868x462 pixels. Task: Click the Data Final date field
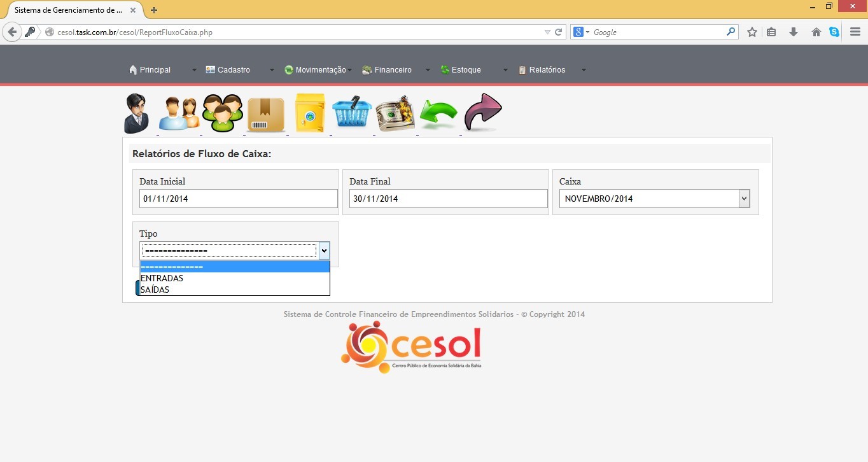(x=448, y=199)
